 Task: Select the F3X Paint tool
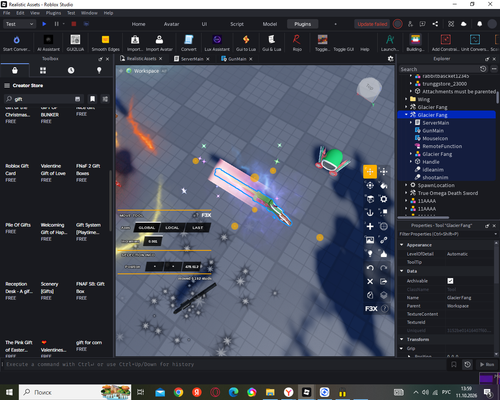[384, 185]
